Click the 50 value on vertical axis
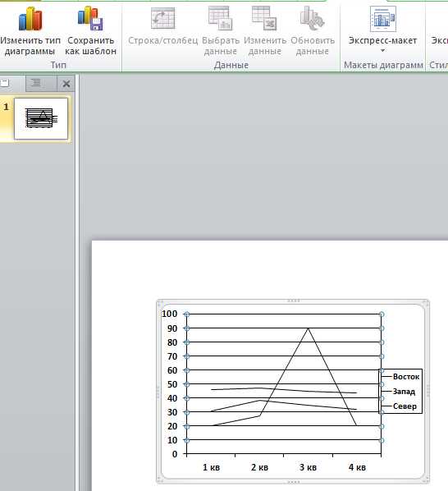The width and height of the screenshot is (448, 491). 172,384
